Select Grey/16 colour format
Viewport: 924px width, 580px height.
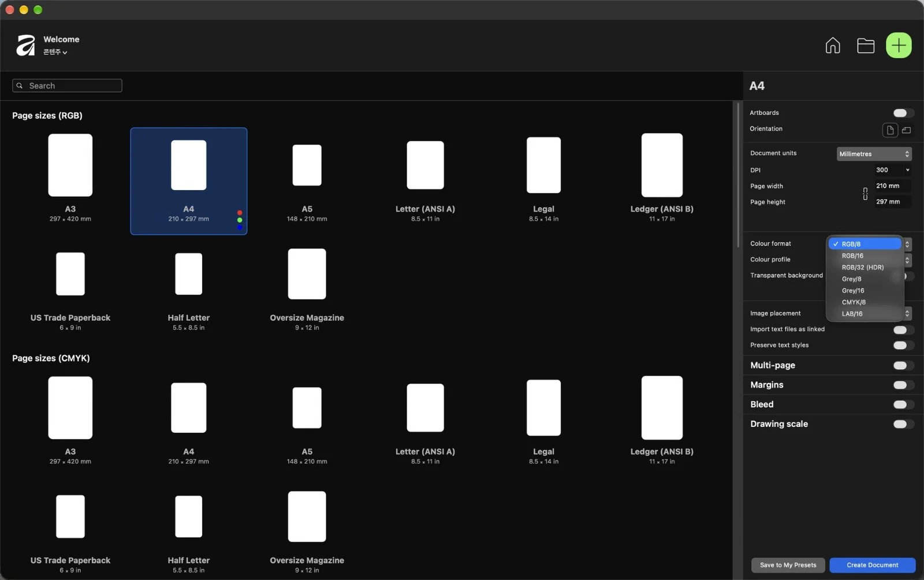pyautogui.click(x=865, y=291)
